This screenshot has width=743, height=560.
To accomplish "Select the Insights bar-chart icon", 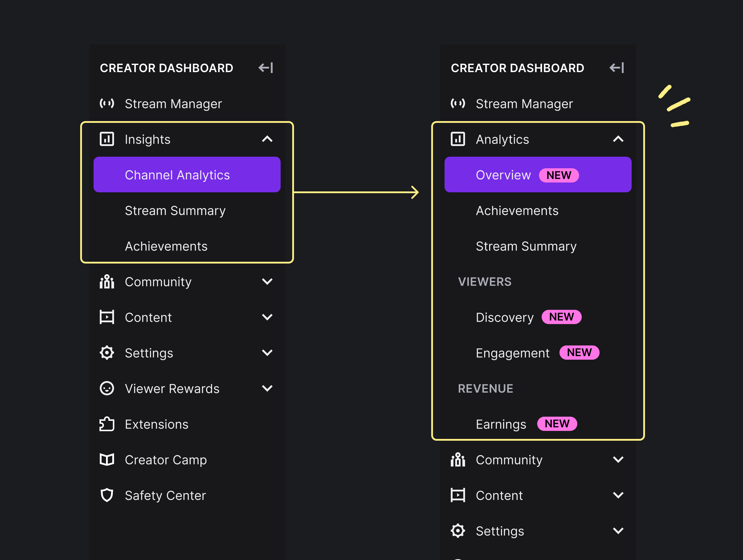I will pos(107,139).
